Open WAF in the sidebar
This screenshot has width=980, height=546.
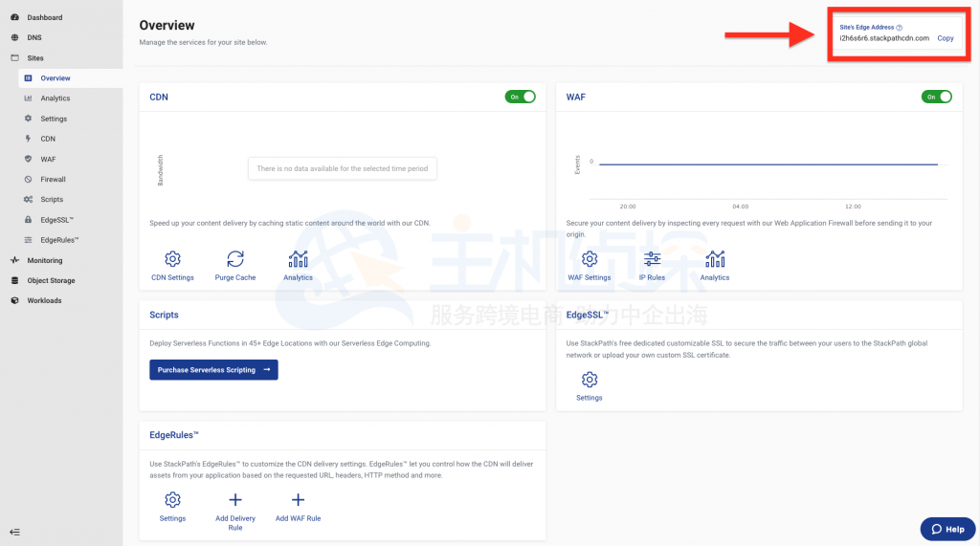tap(48, 160)
